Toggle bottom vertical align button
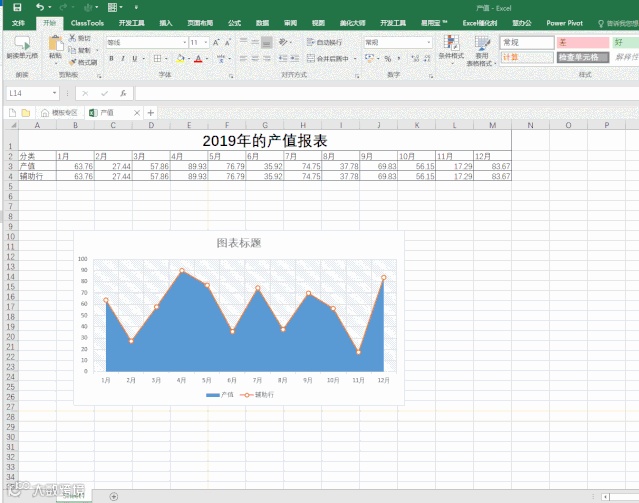This screenshot has width=639, height=503. 267,42
